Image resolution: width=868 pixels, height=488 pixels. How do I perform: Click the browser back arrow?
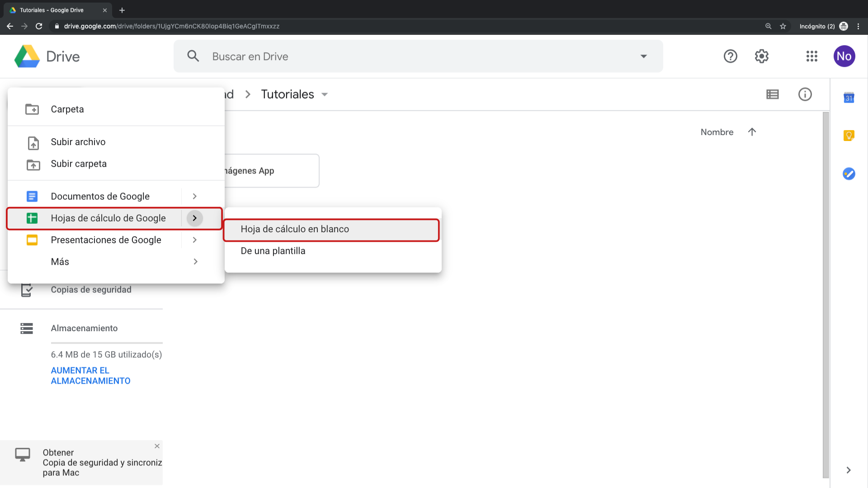click(10, 26)
